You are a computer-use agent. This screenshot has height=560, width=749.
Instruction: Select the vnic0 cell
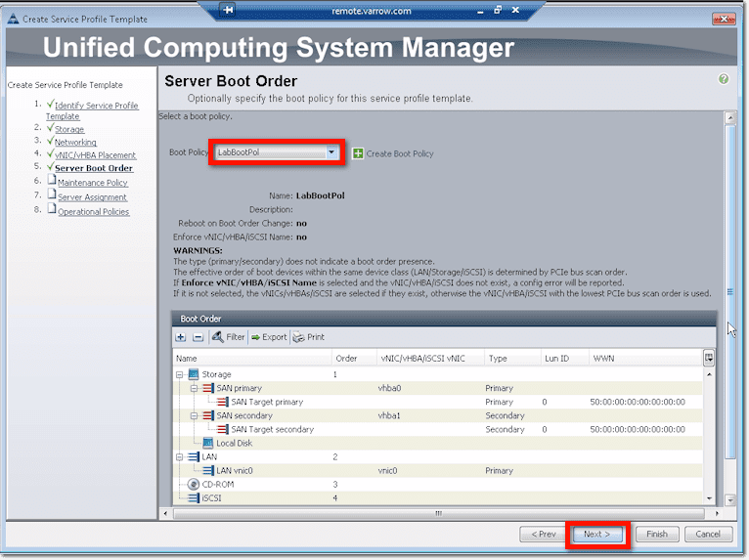387,471
